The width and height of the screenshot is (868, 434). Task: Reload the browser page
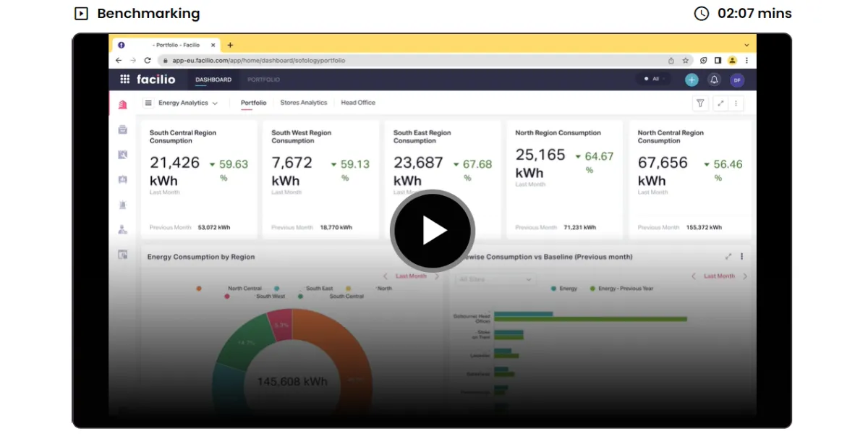click(x=148, y=61)
